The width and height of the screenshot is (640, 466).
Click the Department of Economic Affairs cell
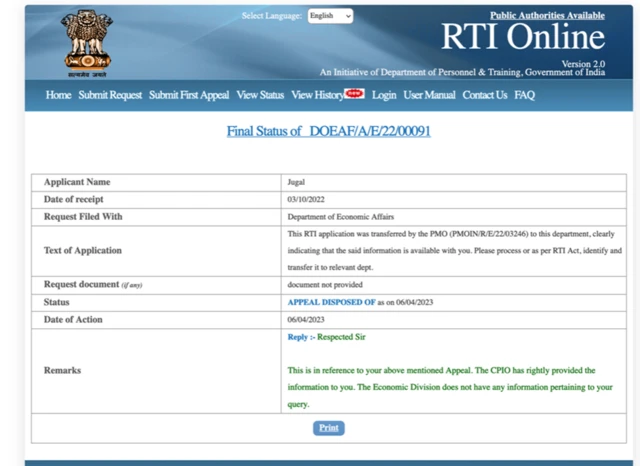pos(334,216)
